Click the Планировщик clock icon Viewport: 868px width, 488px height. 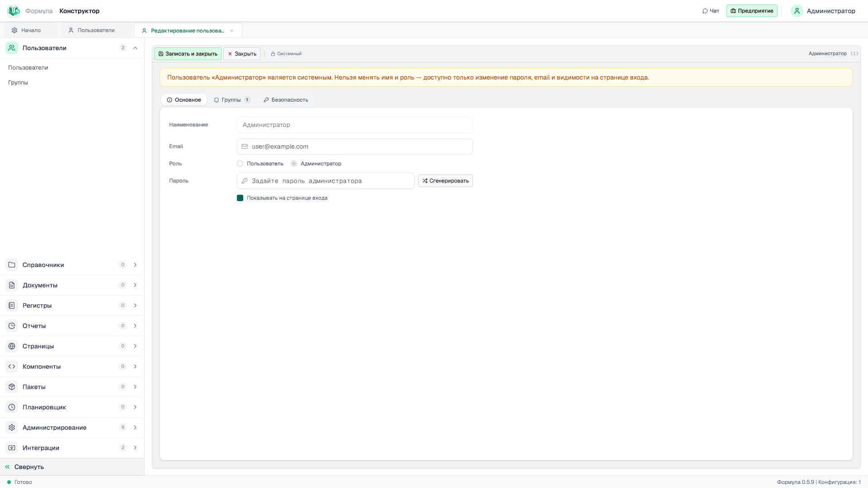(12, 407)
